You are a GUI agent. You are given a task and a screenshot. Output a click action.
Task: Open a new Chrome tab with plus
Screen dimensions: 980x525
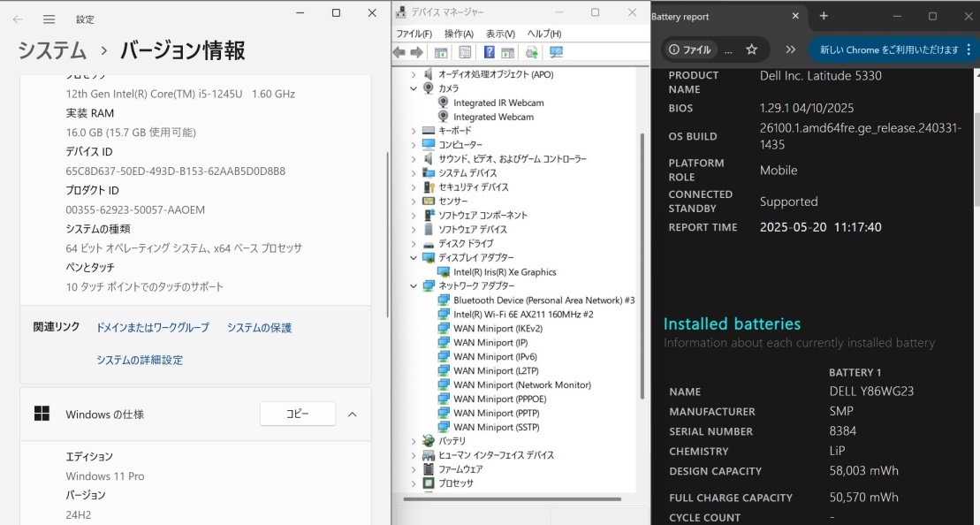[x=824, y=16]
